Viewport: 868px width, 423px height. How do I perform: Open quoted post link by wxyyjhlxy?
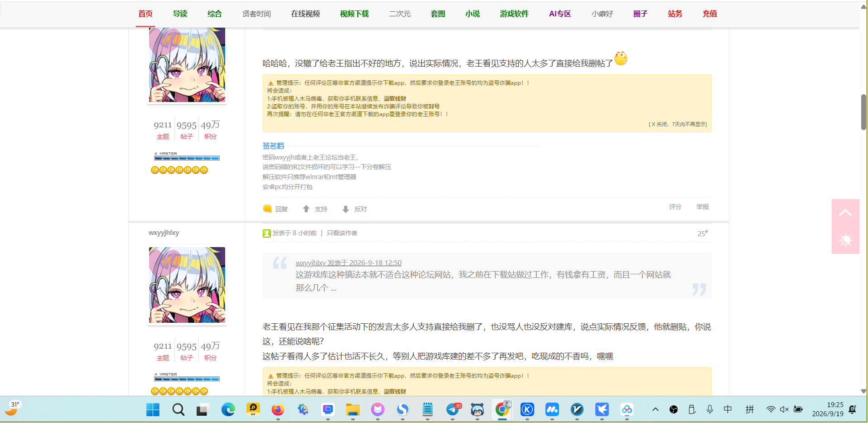(x=348, y=263)
